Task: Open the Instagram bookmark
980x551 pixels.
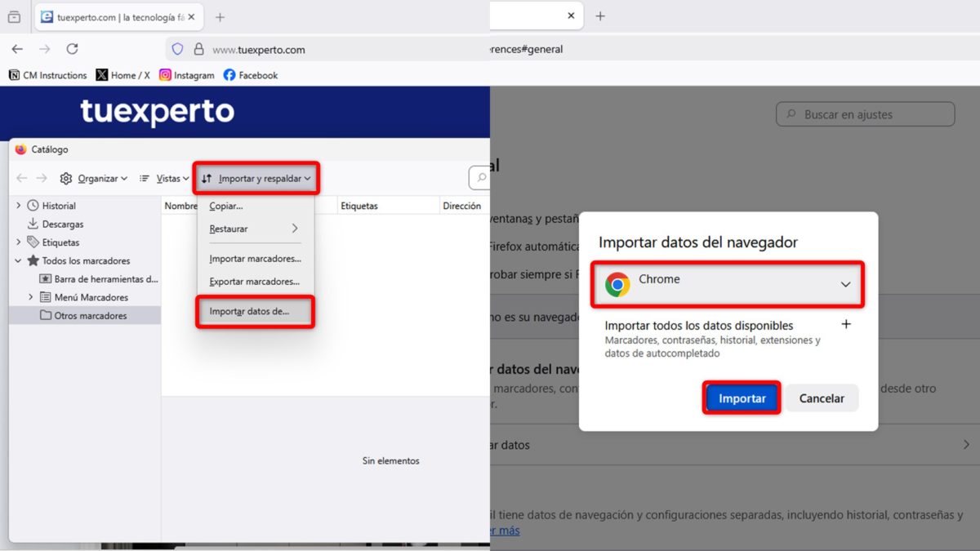Action: (186, 75)
